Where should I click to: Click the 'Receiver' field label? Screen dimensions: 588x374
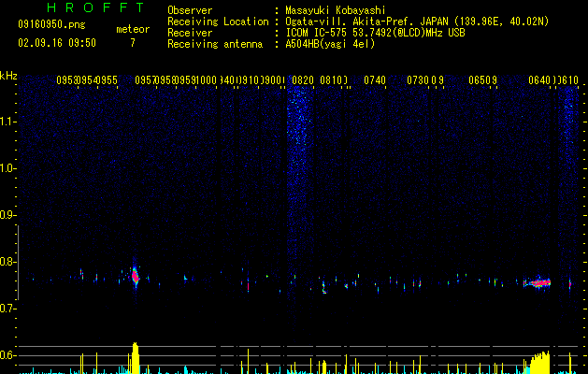tap(190, 33)
